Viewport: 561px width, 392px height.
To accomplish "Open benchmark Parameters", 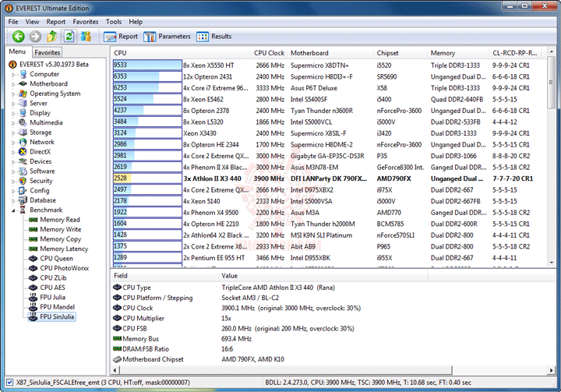I will (167, 37).
